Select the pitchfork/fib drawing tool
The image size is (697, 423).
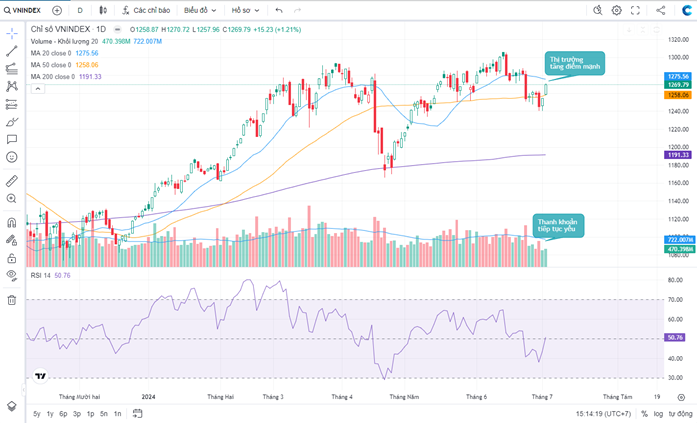pyautogui.click(x=12, y=68)
